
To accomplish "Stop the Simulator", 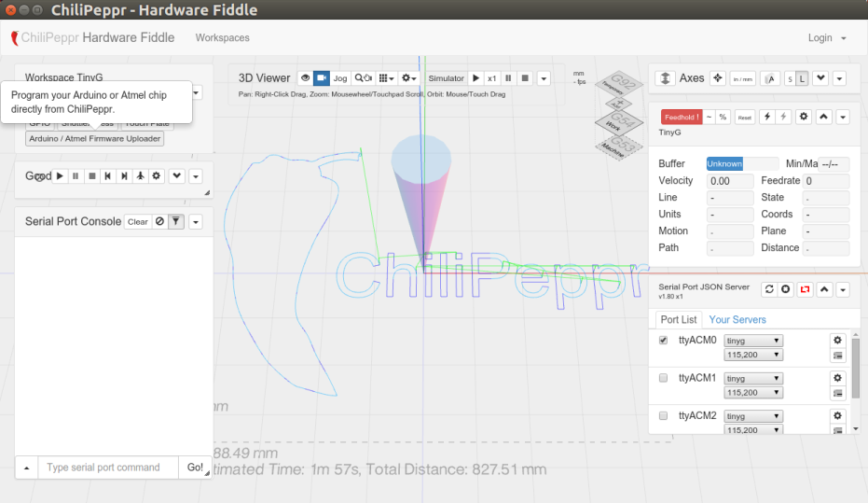I will click(x=525, y=78).
